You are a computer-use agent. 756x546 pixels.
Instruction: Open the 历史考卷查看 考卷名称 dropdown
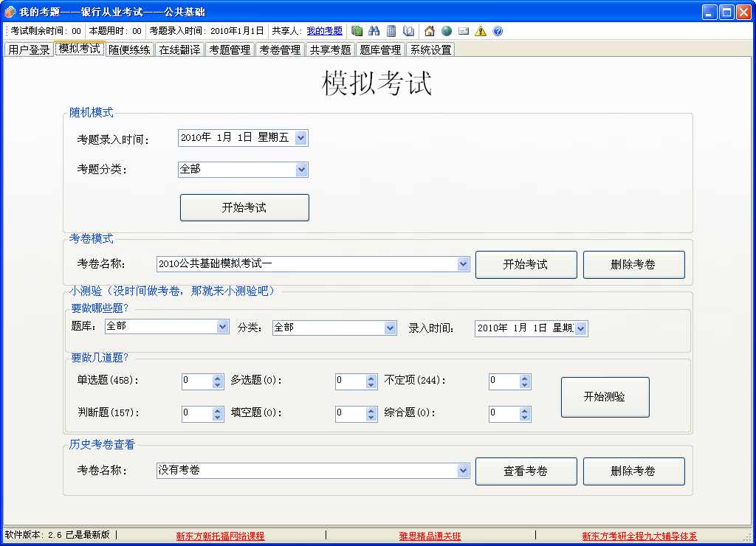tap(463, 470)
